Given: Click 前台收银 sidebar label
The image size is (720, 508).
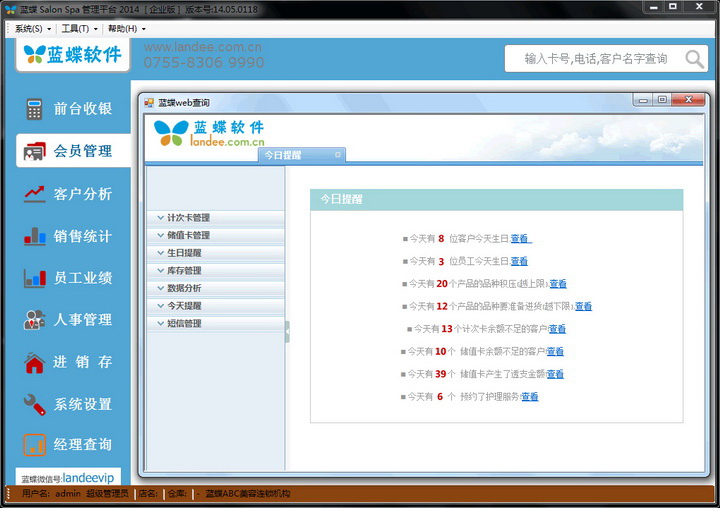Looking at the screenshot, I should point(83,109).
